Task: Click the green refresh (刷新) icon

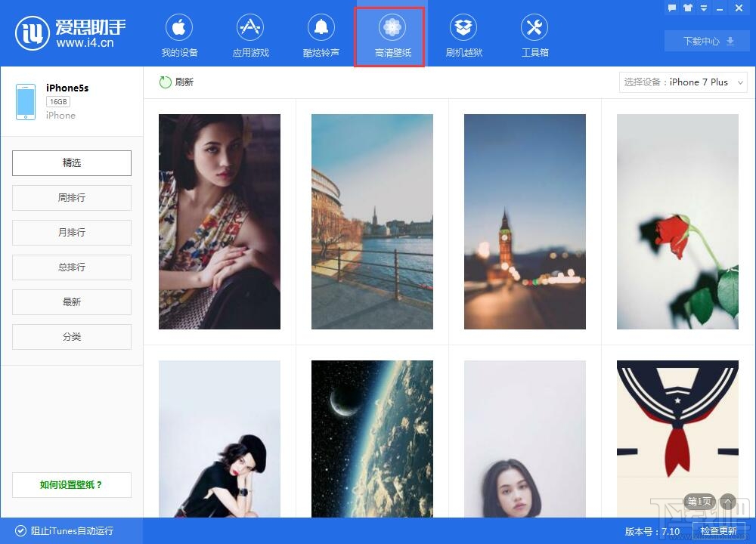Action: [x=166, y=82]
